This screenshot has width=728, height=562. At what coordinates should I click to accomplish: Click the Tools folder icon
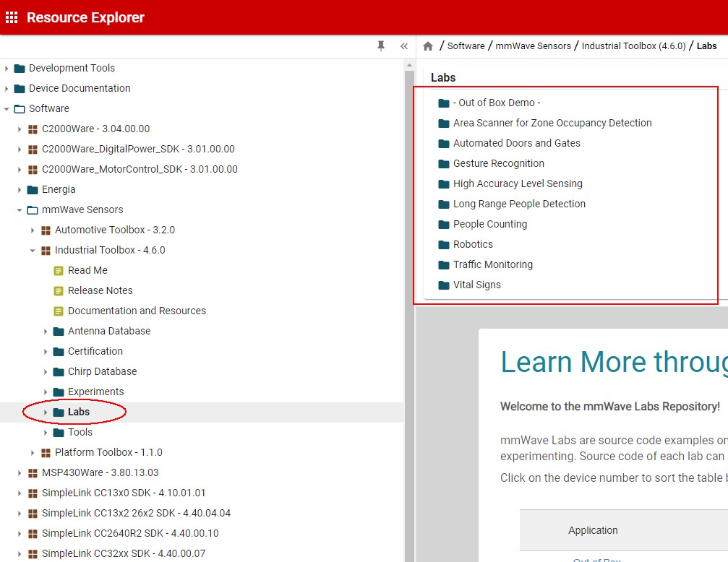[59, 433]
